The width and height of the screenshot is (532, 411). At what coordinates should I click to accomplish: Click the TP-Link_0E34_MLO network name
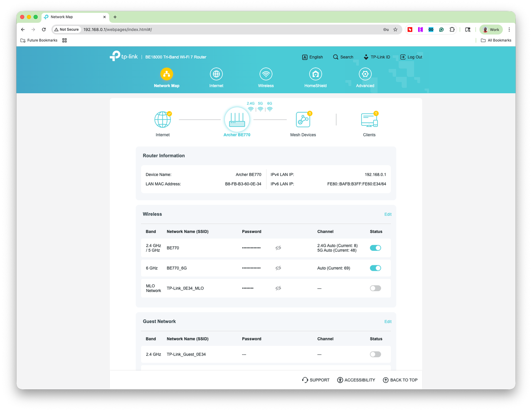point(185,288)
